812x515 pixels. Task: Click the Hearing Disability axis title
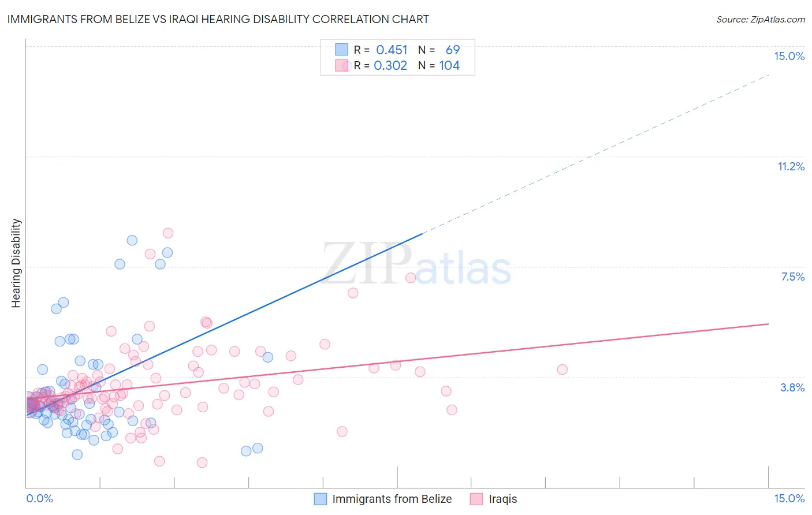[x=16, y=263]
